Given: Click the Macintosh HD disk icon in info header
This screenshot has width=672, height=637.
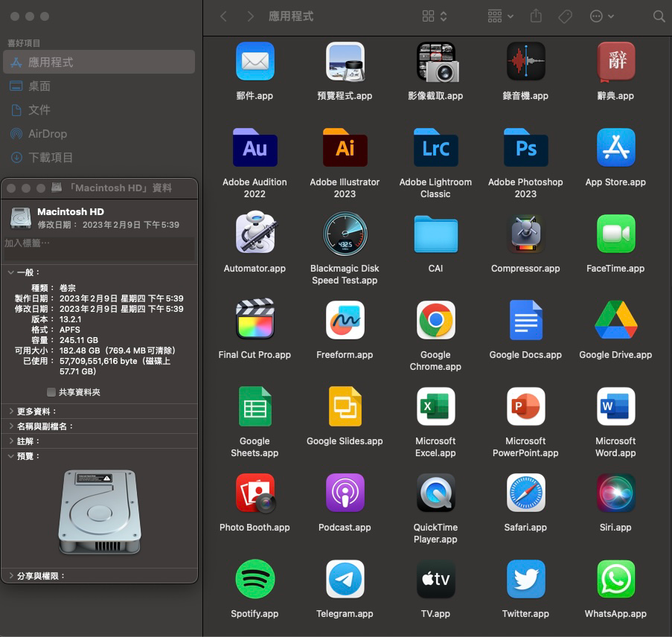Looking at the screenshot, I should [x=21, y=218].
